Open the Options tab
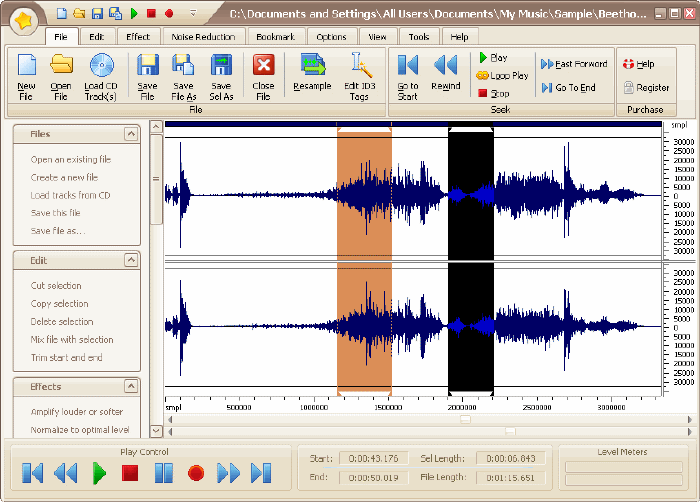Viewport: 700px width, 502px height. (x=331, y=37)
